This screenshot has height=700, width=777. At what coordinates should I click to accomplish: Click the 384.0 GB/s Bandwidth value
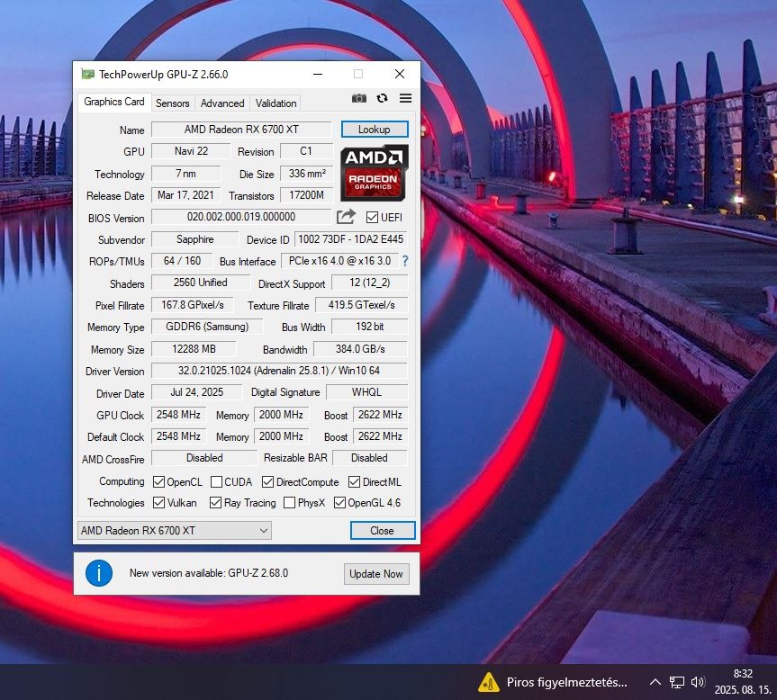360,348
